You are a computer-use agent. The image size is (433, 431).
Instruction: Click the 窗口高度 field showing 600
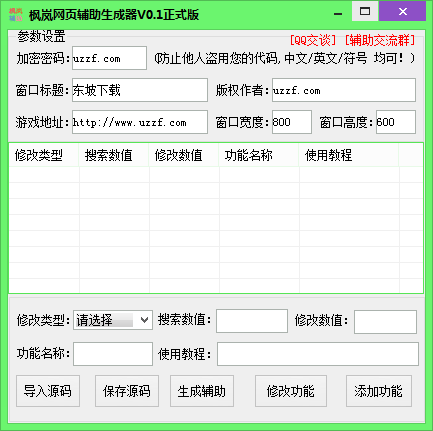[x=396, y=122]
